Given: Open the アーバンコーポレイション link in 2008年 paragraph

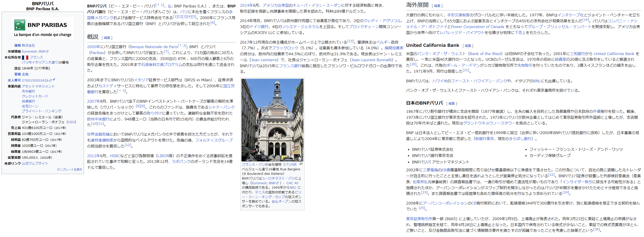Looking at the screenshot, I should pos(445,204).
